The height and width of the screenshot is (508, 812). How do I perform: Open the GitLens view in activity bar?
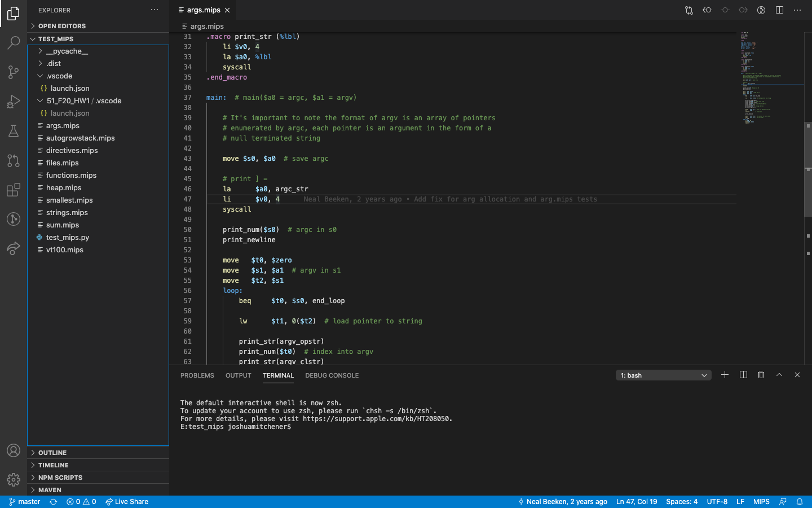[14, 219]
